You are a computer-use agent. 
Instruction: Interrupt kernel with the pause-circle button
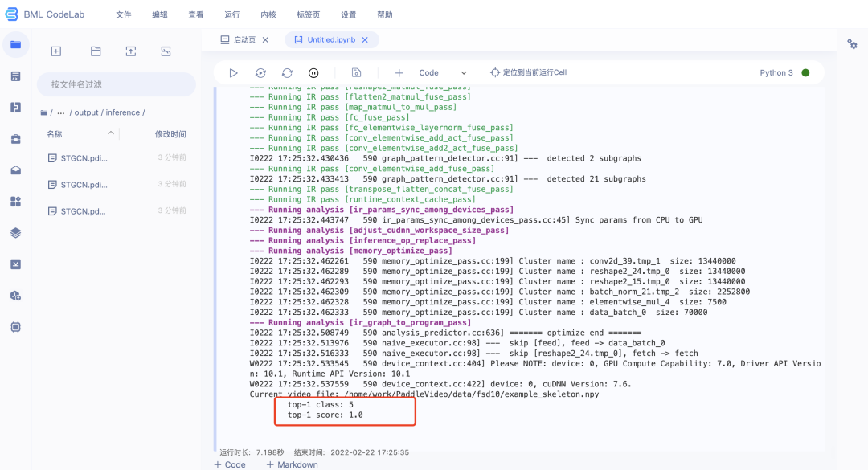pos(313,72)
